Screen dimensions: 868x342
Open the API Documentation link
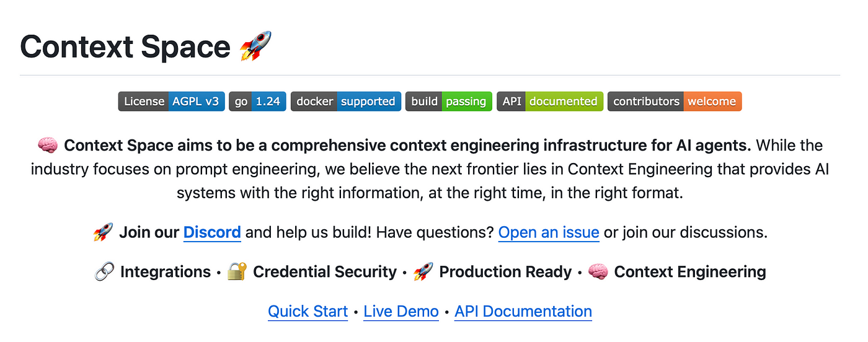click(523, 312)
